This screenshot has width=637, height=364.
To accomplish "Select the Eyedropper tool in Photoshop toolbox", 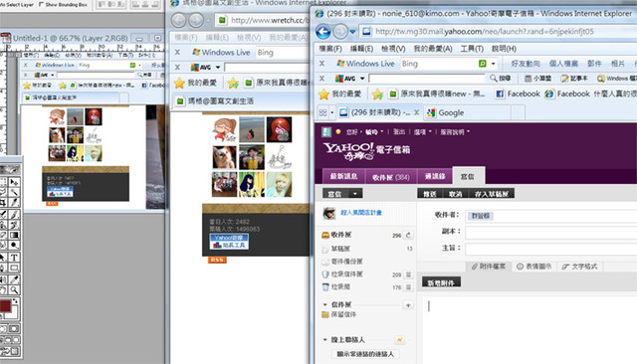I will click(15, 279).
